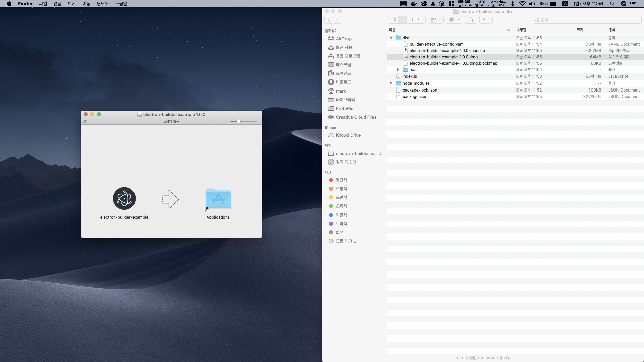
Task: Switch Finder to column view mode
Action: (412, 20)
